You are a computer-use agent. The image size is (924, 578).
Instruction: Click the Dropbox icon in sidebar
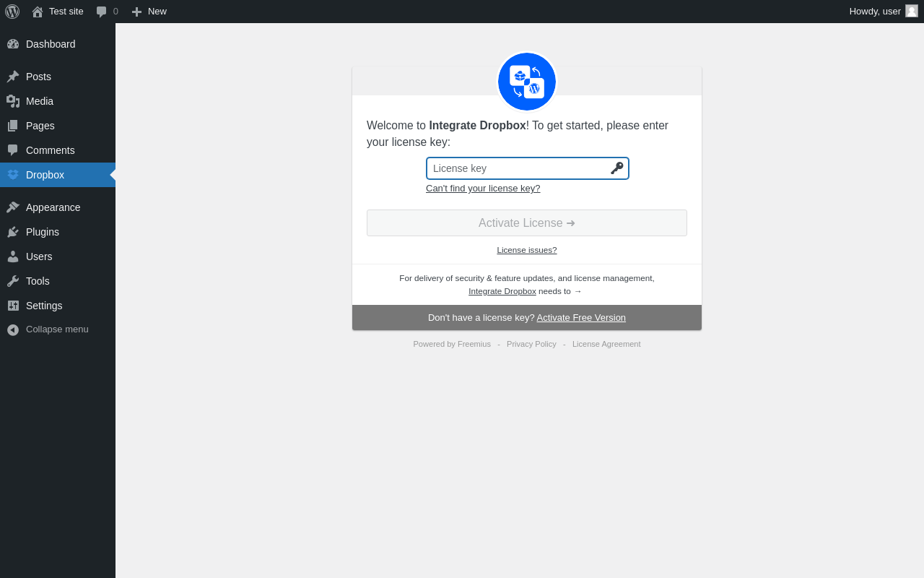point(13,175)
